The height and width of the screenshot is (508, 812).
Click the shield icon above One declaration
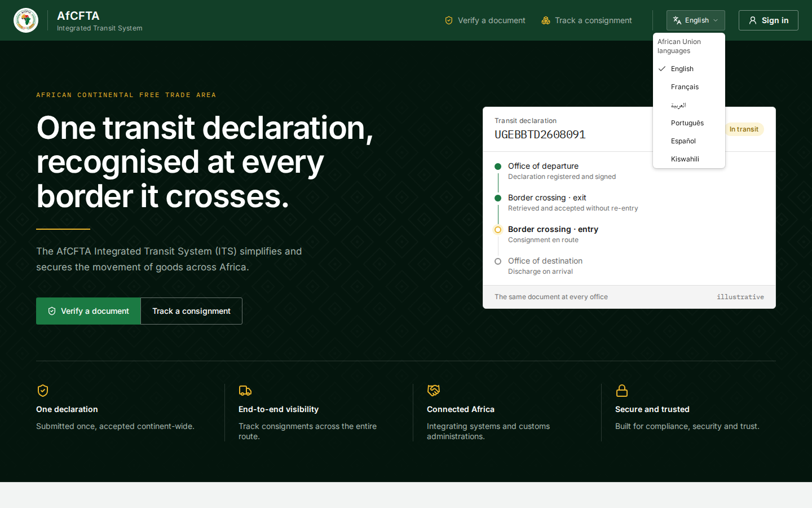tap(43, 391)
